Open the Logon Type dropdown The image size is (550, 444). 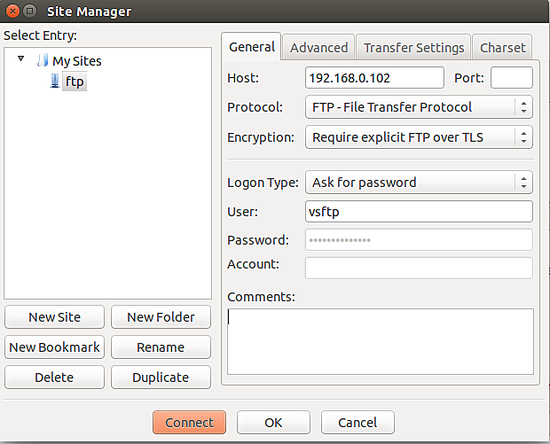tap(419, 182)
